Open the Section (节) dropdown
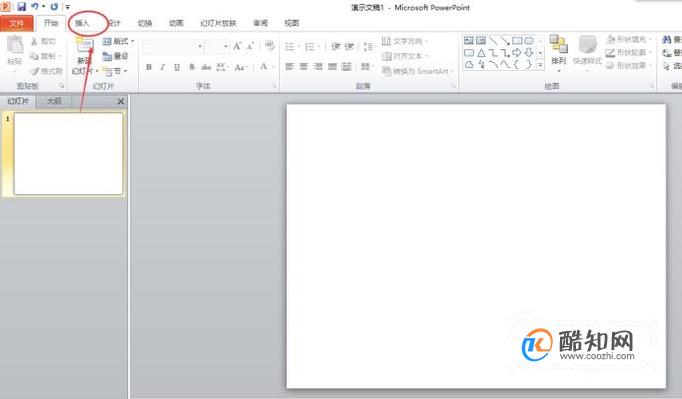682x399 pixels. pos(115,71)
